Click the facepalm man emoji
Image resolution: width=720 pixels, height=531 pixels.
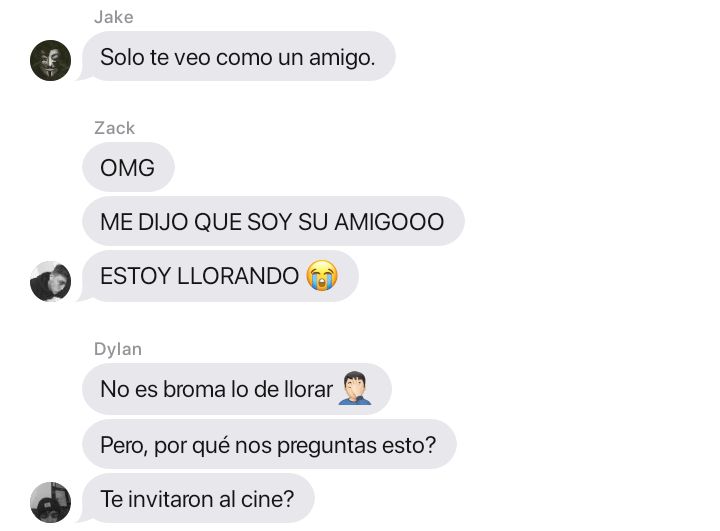pyautogui.click(x=355, y=389)
